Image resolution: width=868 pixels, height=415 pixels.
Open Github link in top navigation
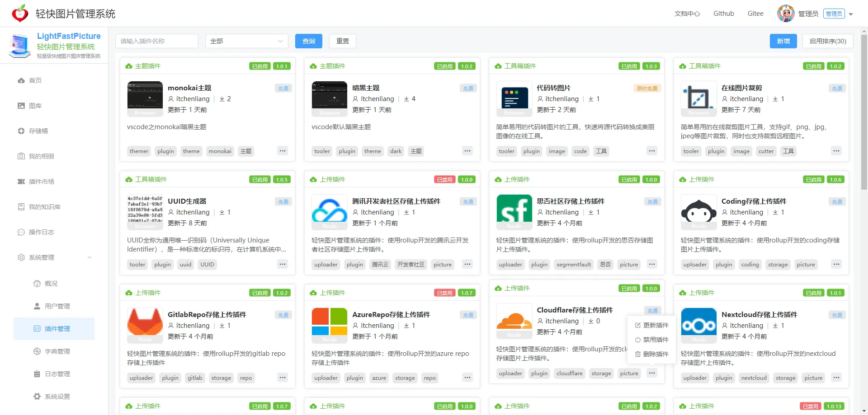point(724,14)
